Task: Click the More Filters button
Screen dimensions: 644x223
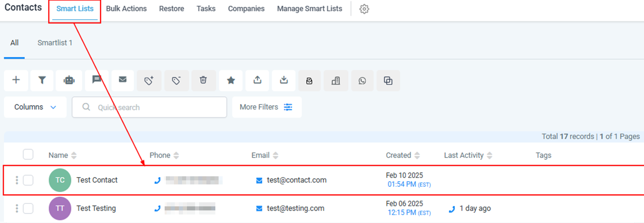Action: pyautogui.click(x=266, y=107)
